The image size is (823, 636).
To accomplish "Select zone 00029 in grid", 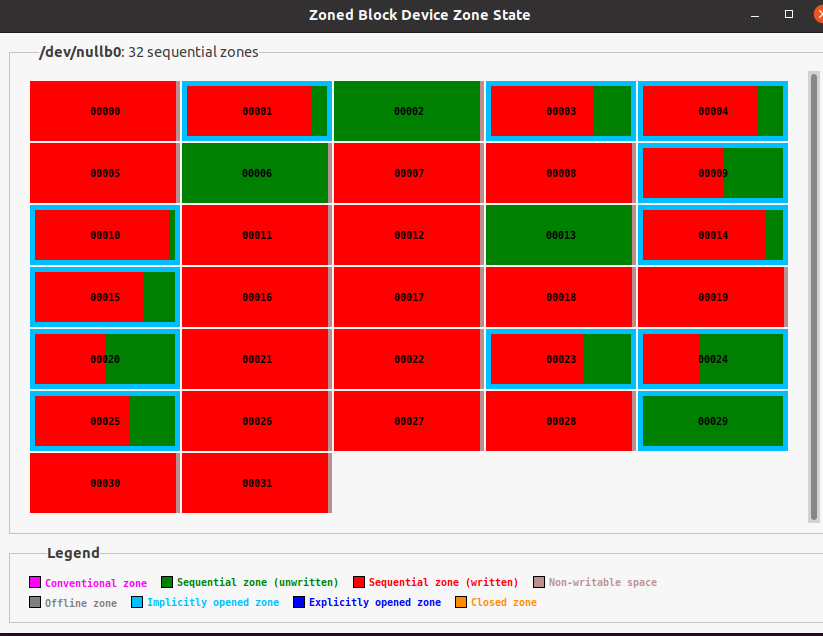I will tap(713, 421).
